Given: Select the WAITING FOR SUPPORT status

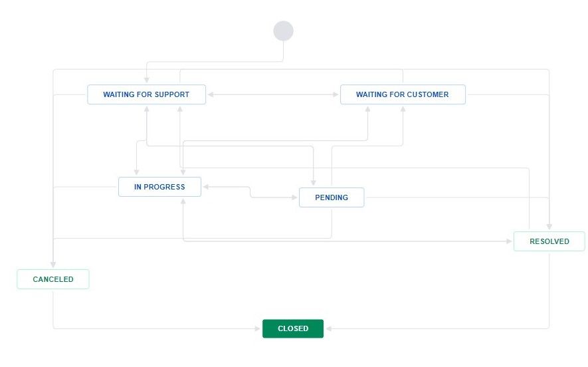Looking at the screenshot, I should tap(146, 94).
